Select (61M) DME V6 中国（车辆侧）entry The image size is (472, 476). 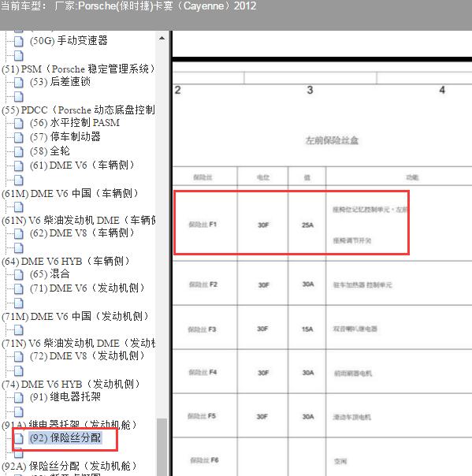[70, 193]
